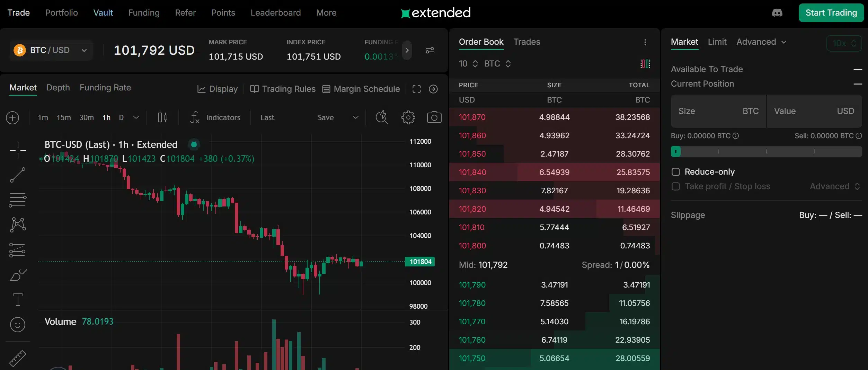Image resolution: width=868 pixels, height=370 pixels.
Task: Open the emoji sticker tool
Action: [x=17, y=325]
